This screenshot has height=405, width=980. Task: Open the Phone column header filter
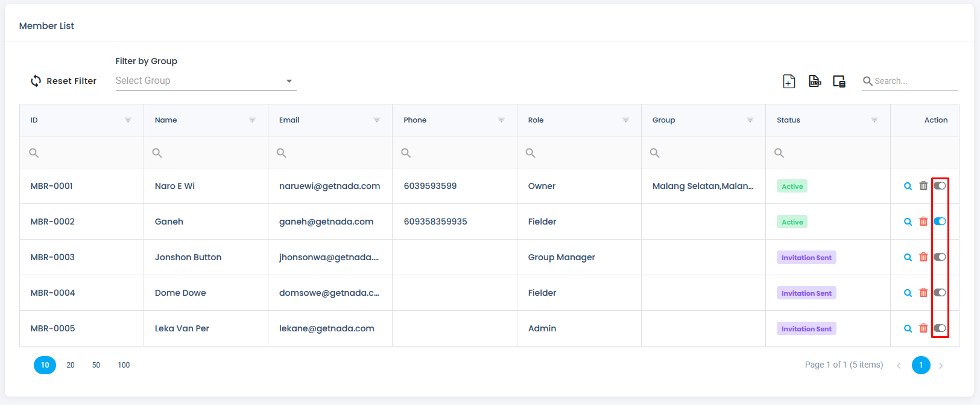pos(501,120)
